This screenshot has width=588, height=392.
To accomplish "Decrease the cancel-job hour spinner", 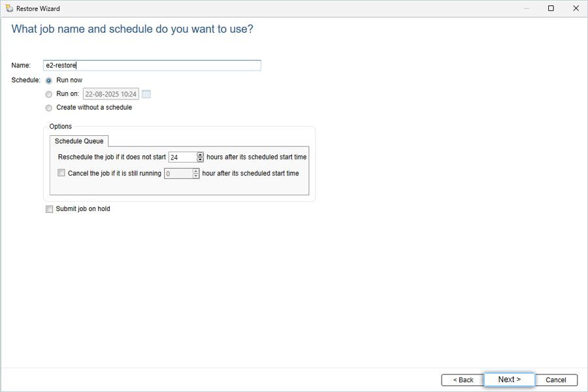I will point(196,176).
